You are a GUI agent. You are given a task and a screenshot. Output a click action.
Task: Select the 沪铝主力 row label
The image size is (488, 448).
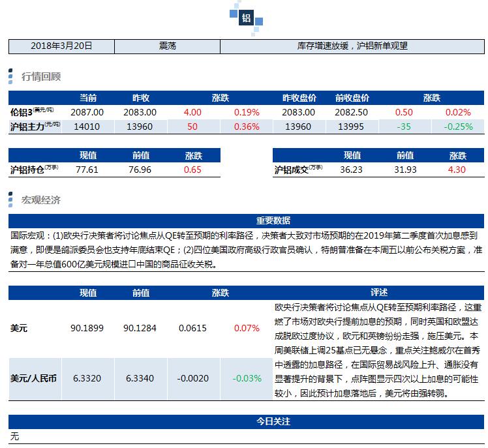click(35, 127)
